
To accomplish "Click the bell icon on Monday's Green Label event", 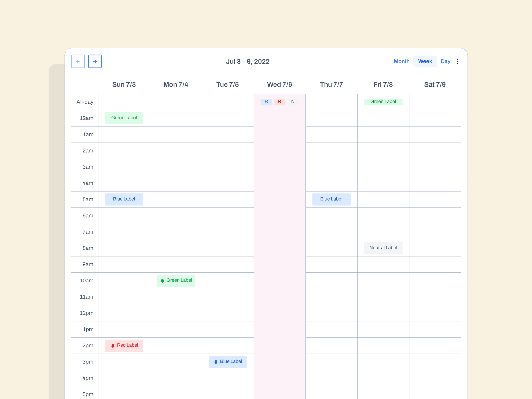I will click(x=163, y=280).
